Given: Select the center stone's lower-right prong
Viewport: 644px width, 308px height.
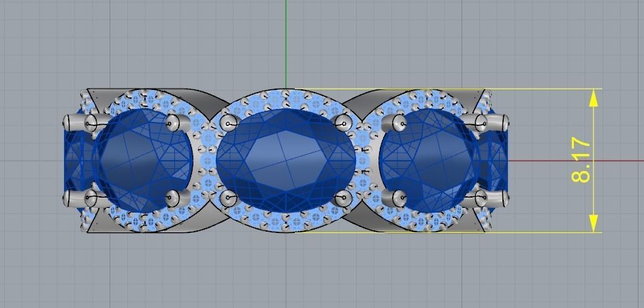Looking at the screenshot, I should tap(342, 199).
